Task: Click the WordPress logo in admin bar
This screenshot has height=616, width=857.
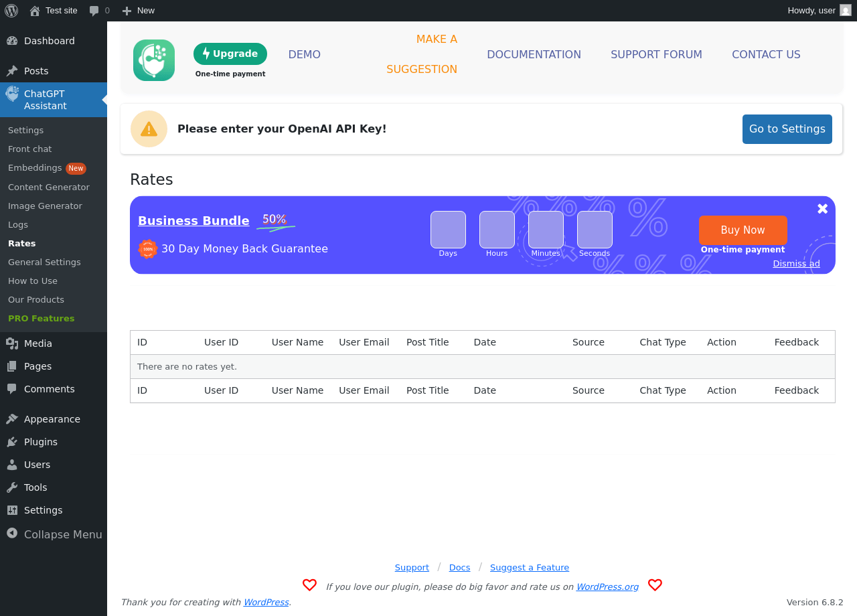Action: (x=11, y=11)
